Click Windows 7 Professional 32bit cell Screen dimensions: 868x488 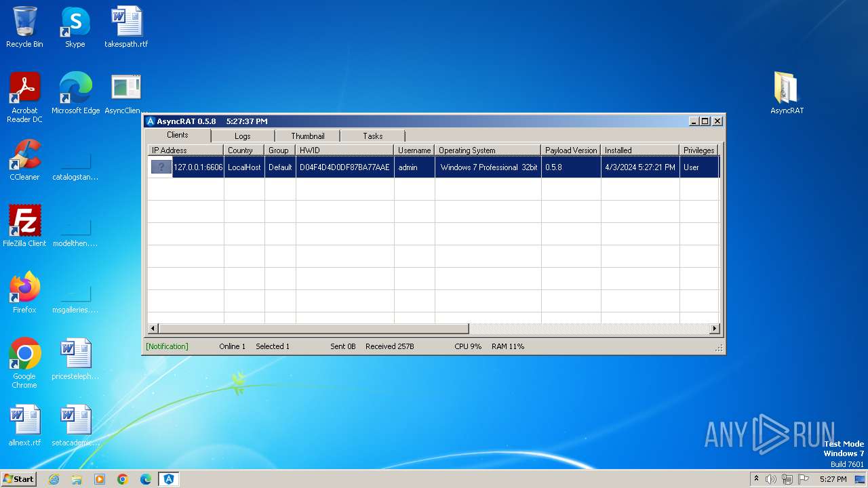488,167
